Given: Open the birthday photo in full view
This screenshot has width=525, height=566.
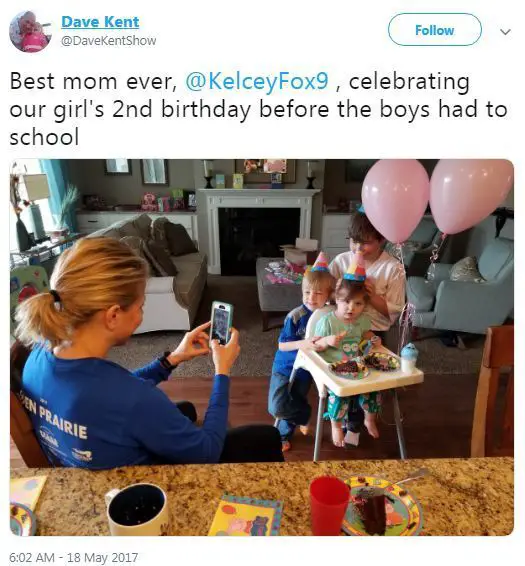Looking at the screenshot, I should click(x=261, y=348).
